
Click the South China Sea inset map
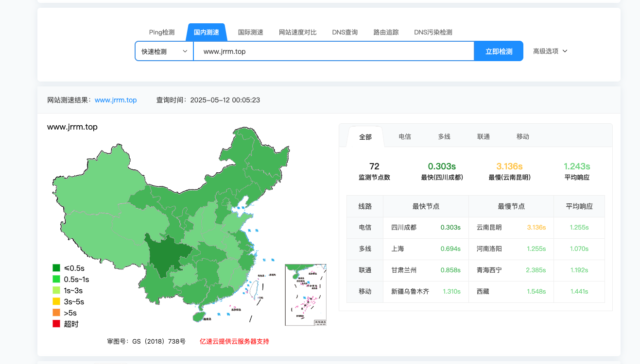point(305,295)
